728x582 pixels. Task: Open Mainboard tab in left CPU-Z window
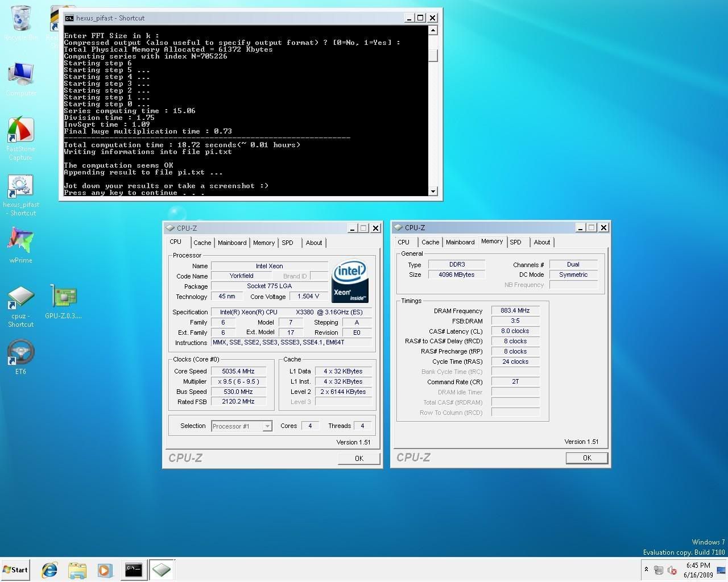pyautogui.click(x=232, y=243)
